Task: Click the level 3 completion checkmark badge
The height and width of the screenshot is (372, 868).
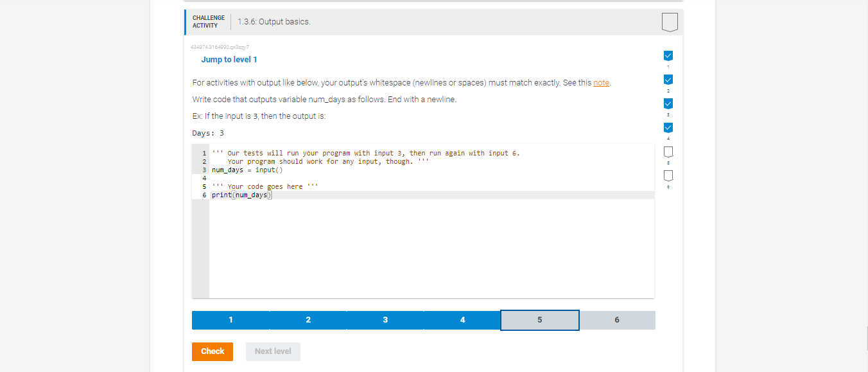Action: (x=668, y=103)
